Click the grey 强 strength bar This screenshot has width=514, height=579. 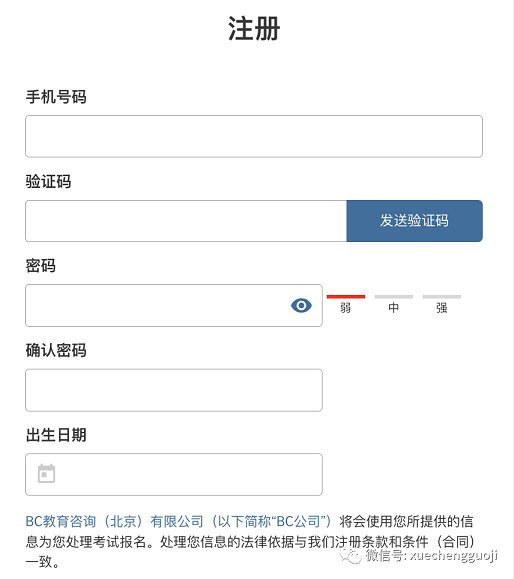click(442, 297)
